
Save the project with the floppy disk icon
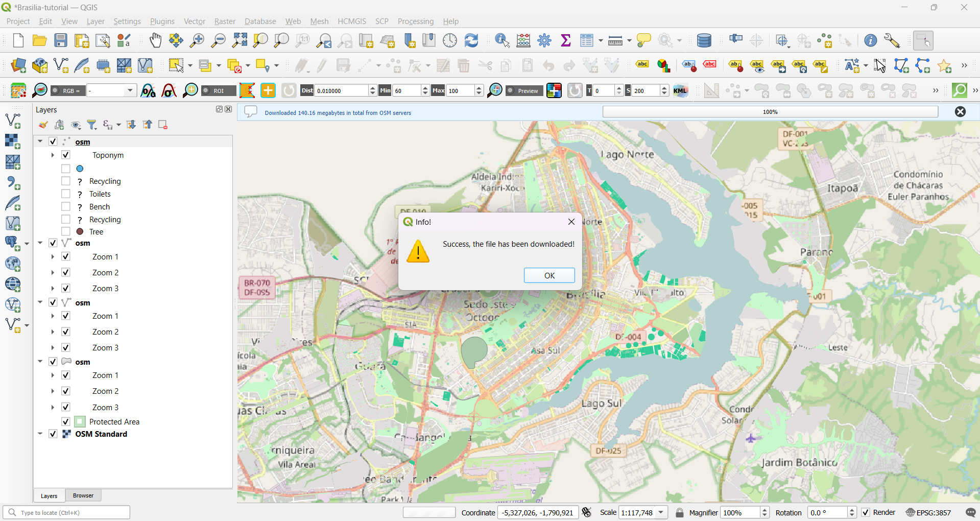point(61,40)
